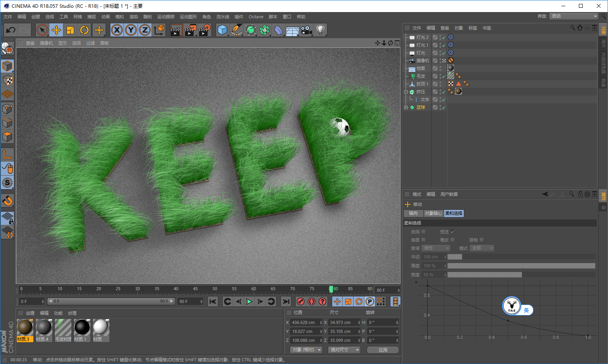Open the Octane menu
This screenshot has width=608, height=364.
256,17
